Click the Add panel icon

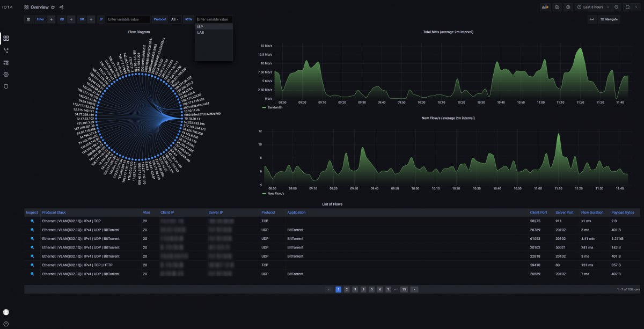point(546,7)
